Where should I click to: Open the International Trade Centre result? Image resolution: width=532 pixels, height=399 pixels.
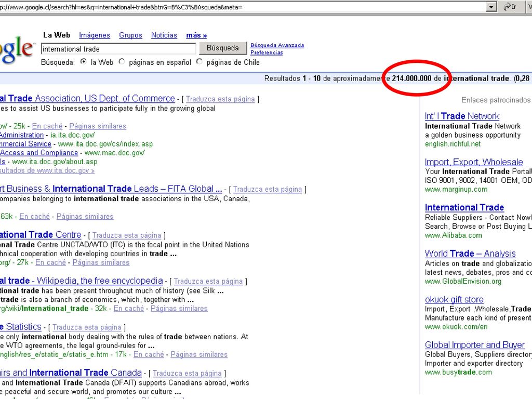(41, 234)
